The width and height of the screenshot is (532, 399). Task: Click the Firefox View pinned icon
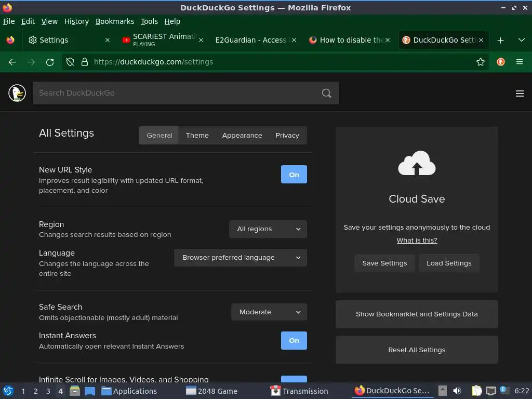click(x=10, y=40)
